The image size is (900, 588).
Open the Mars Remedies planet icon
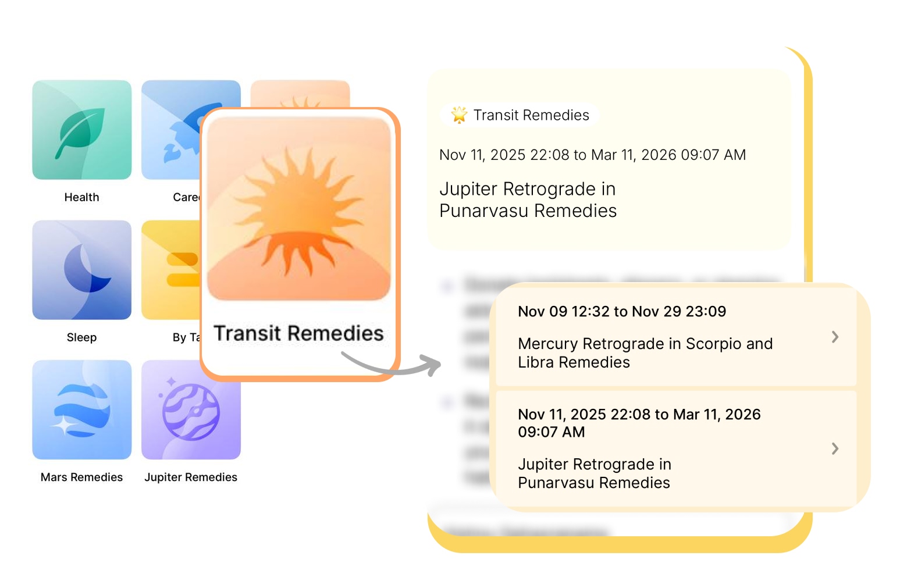click(81, 409)
